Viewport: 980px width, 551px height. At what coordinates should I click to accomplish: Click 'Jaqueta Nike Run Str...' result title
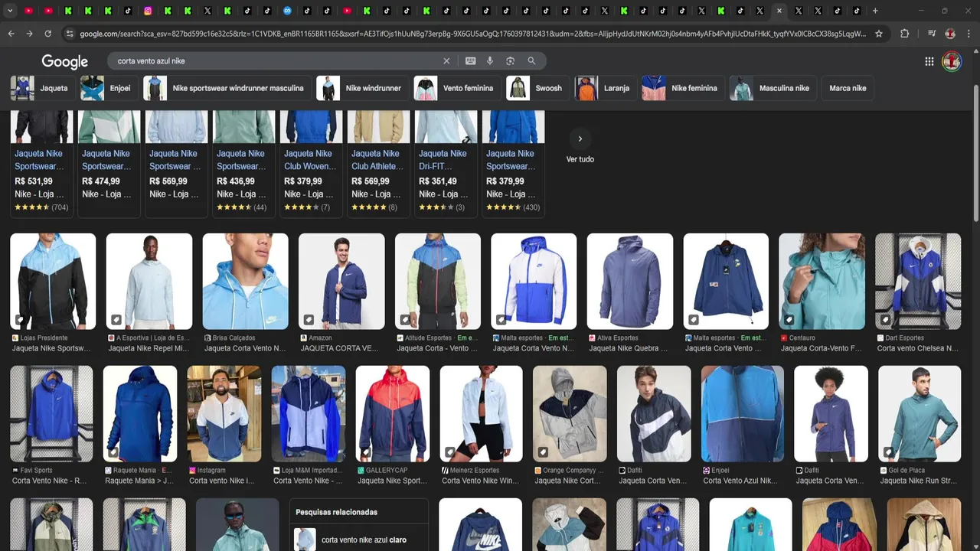click(x=919, y=481)
